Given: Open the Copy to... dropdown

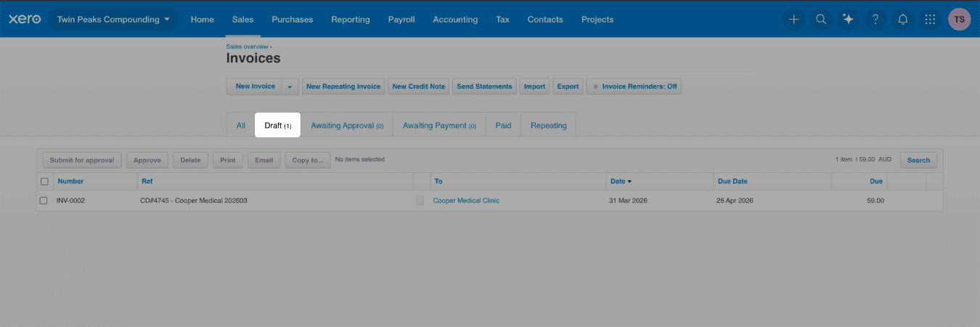Looking at the screenshot, I should [x=308, y=160].
